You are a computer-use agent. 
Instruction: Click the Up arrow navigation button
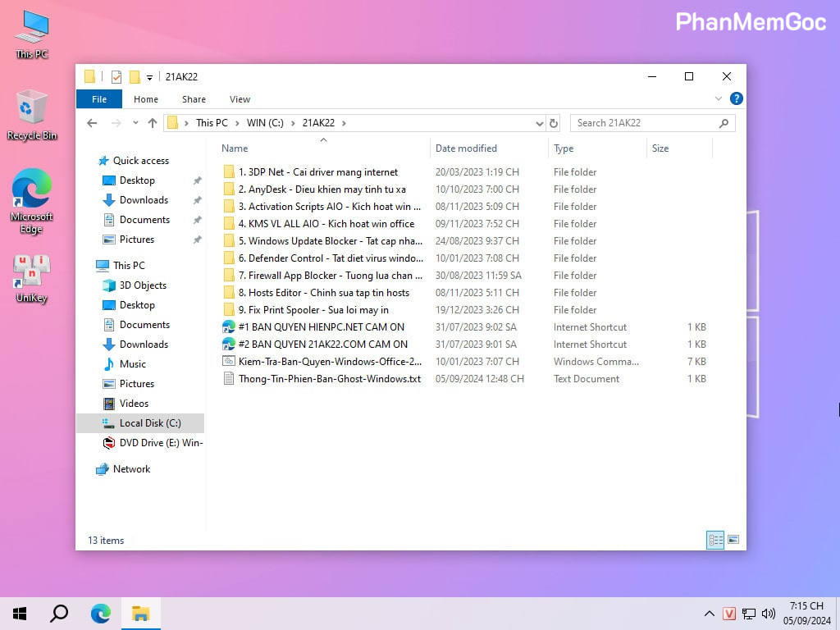click(x=152, y=123)
